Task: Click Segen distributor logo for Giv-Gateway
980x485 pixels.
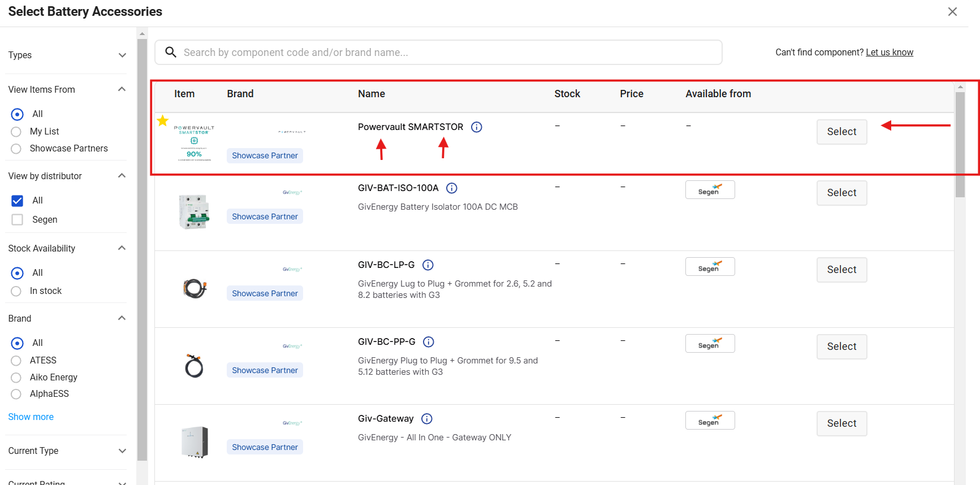Action: click(710, 421)
